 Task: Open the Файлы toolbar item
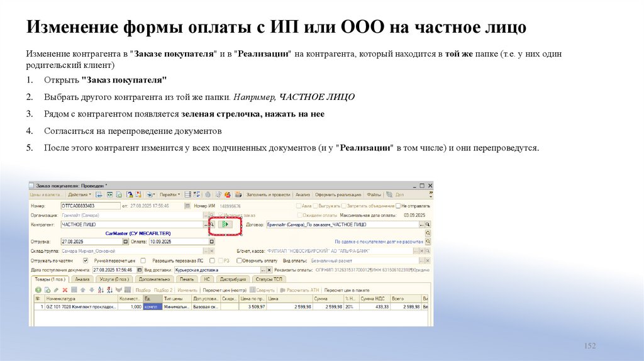[x=374, y=195]
